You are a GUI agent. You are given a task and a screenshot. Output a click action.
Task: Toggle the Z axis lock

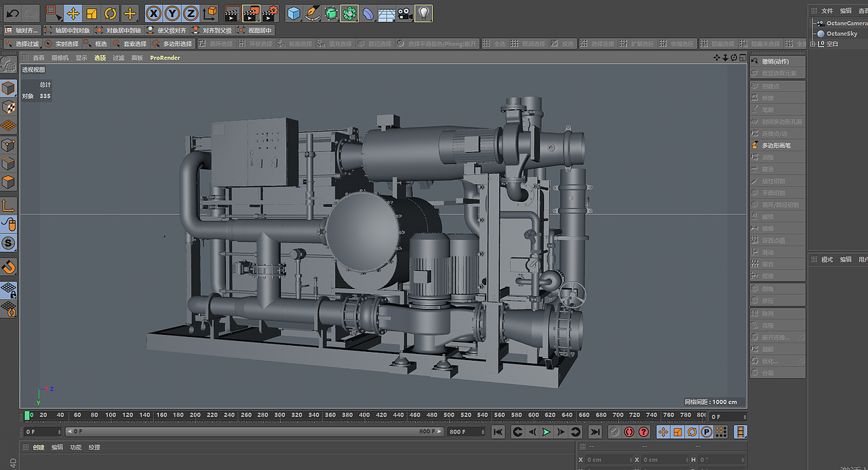click(x=191, y=13)
